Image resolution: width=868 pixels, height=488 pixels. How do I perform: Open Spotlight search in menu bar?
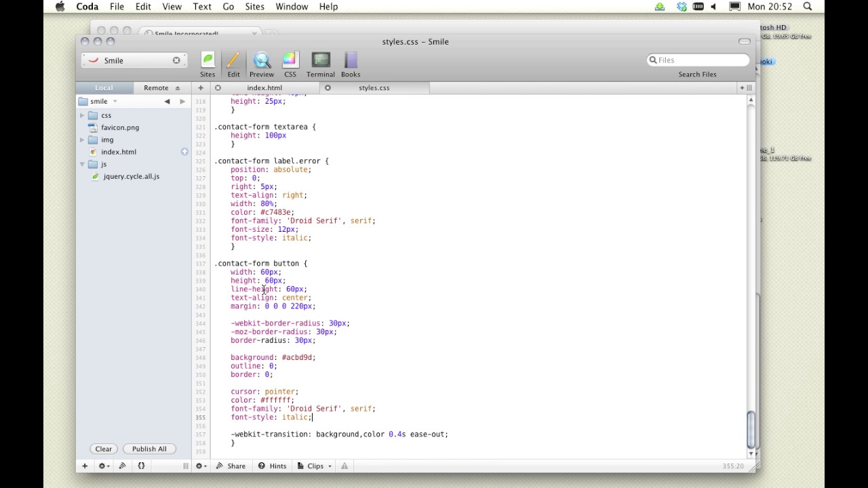(808, 7)
